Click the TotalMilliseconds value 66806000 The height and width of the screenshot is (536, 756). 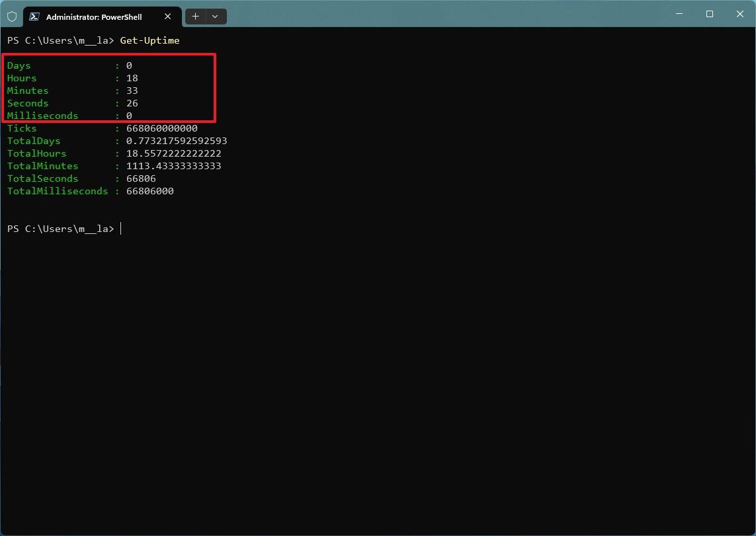point(149,191)
